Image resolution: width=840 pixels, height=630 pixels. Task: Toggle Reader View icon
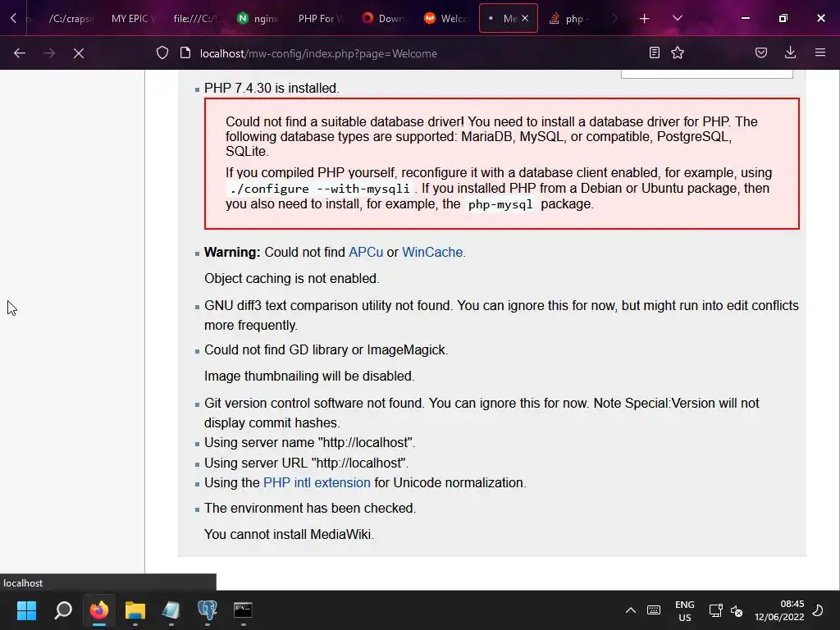[x=654, y=52]
